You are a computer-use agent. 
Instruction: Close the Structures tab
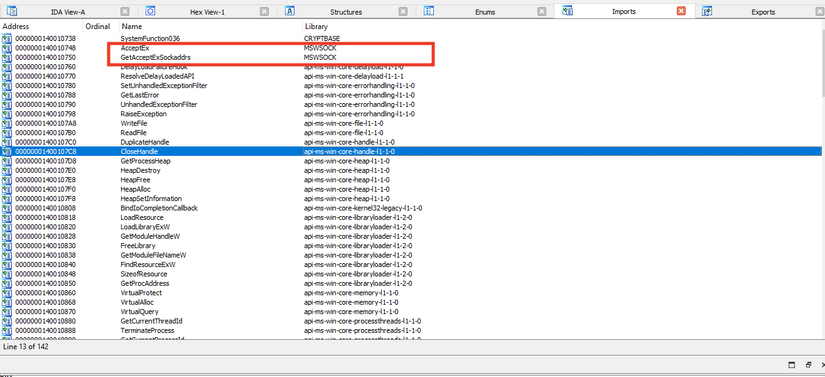pos(403,12)
